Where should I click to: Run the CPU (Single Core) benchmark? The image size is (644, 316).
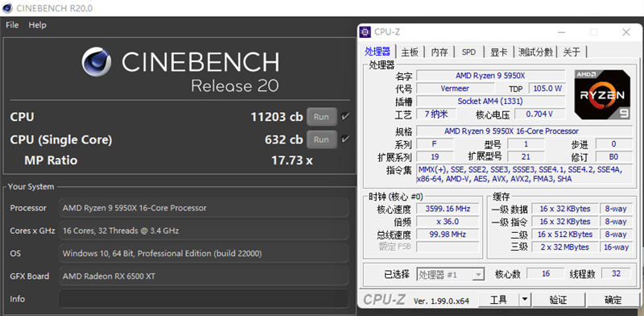tap(321, 139)
